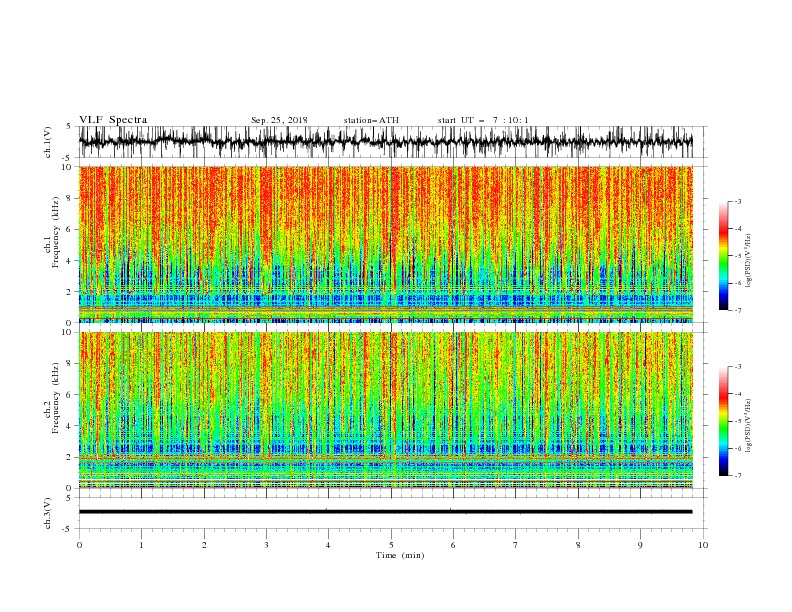The width and height of the screenshot is (792, 612).
Task: Click time axis tick label '5'
Action: 391,545
